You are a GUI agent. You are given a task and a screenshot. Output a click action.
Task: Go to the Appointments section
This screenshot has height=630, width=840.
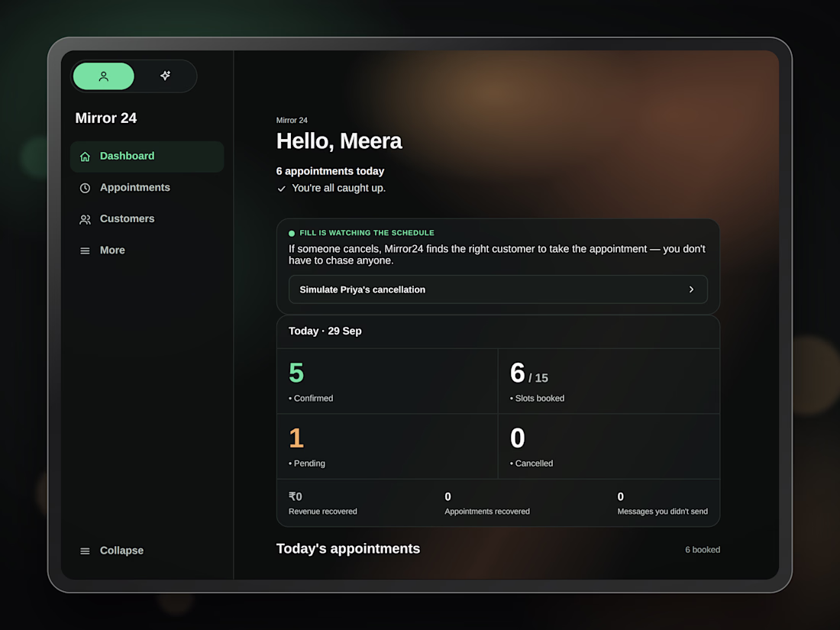[147, 188]
